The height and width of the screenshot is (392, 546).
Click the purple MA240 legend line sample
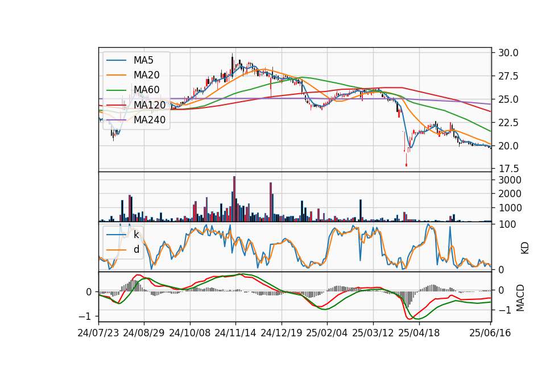point(116,120)
